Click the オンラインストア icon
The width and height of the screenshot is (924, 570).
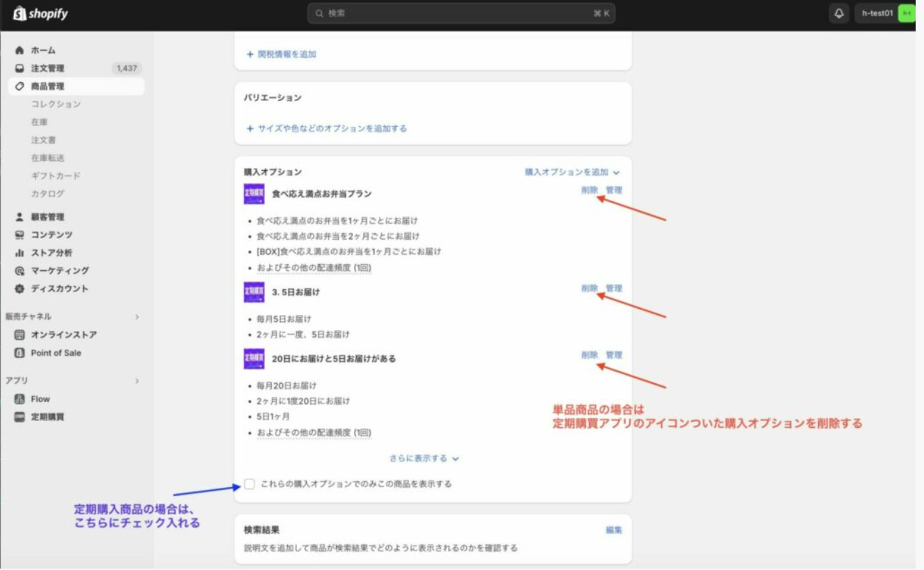click(x=20, y=334)
